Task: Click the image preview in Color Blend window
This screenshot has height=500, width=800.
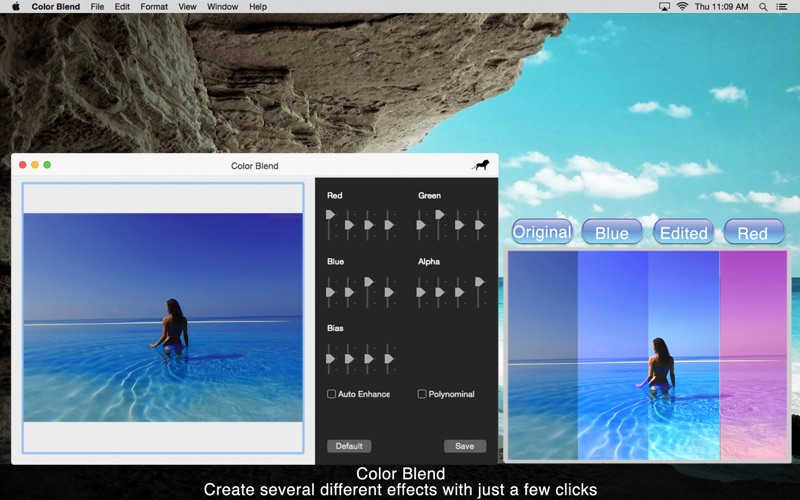Action: pos(163,317)
